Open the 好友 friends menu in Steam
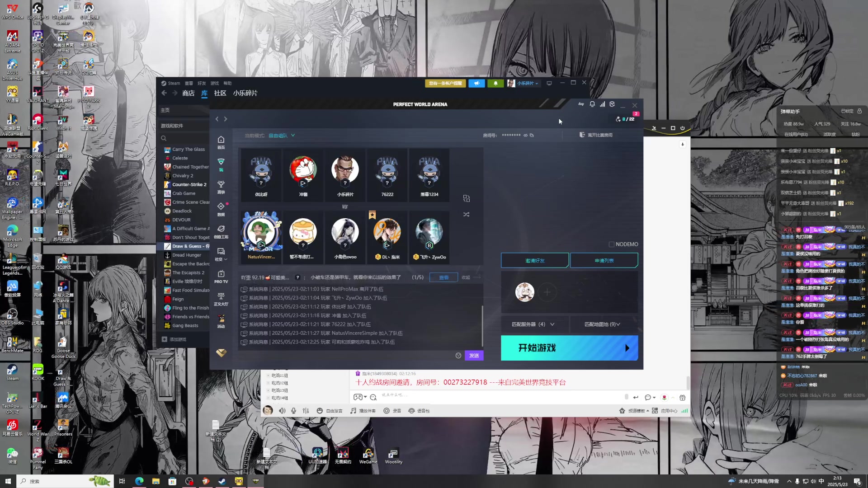Image resolution: width=868 pixels, height=488 pixels. pyautogui.click(x=202, y=83)
